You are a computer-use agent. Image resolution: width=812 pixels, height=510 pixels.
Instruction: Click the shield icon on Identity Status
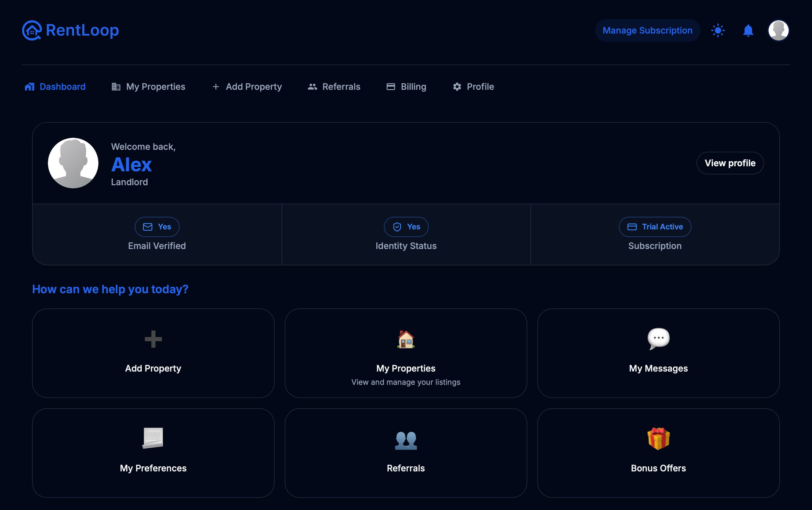pyautogui.click(x=397, y=227)
